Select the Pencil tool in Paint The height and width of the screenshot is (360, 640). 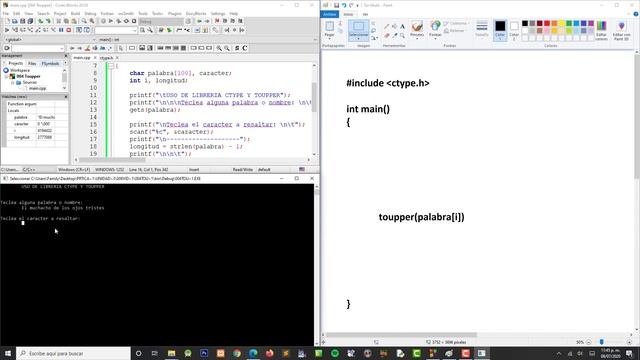pos(387,26)
